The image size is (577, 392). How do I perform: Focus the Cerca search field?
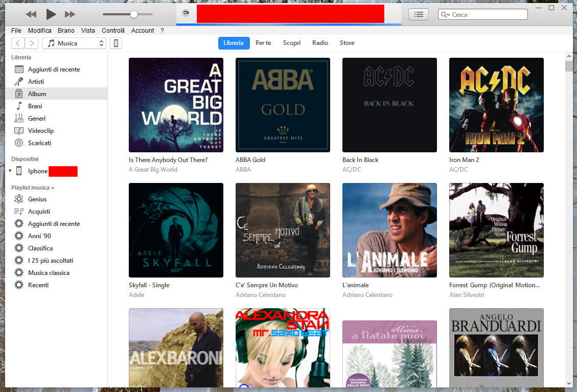pos(483,14)
